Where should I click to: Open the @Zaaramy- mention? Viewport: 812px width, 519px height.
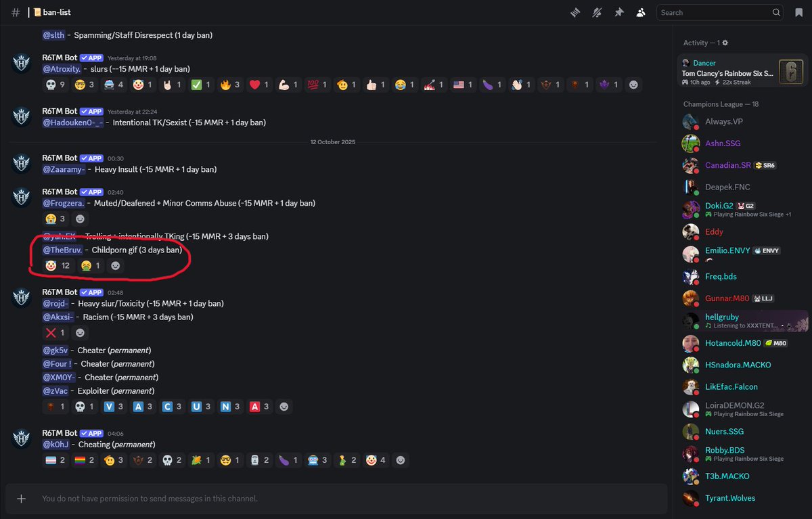pyautogui.click(x=64, y=169)
